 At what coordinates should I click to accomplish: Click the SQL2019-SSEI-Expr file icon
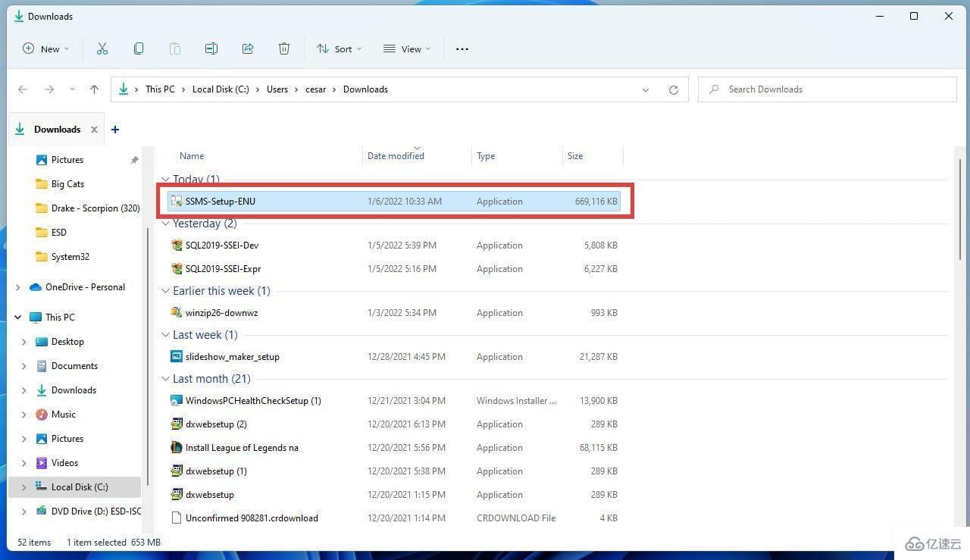[177, 269]
